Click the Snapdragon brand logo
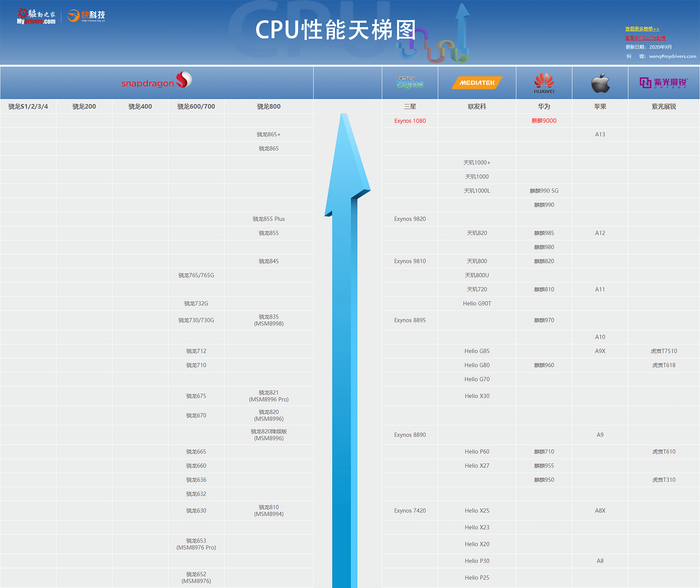This screenshot has width=700, height=588. [x=157, y=80]
